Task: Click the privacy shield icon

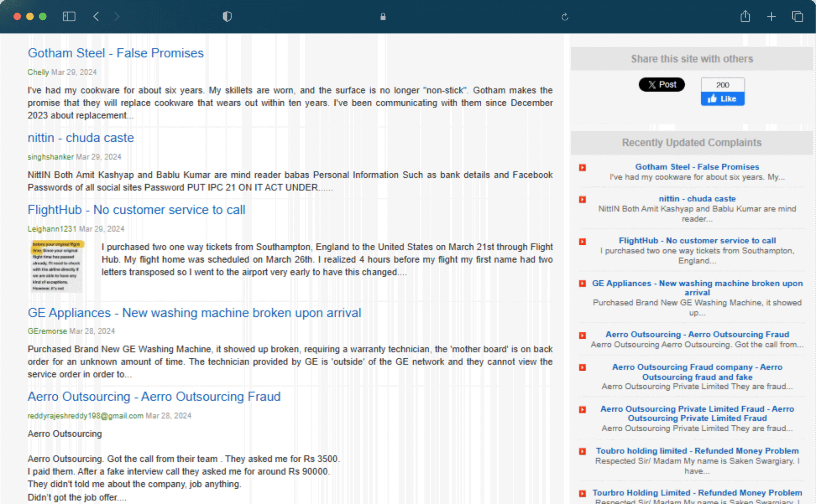Action: tap(227, 16)
